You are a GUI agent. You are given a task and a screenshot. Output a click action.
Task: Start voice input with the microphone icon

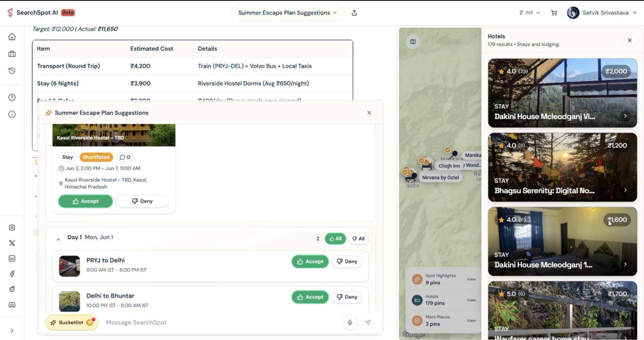coord(350,323)
